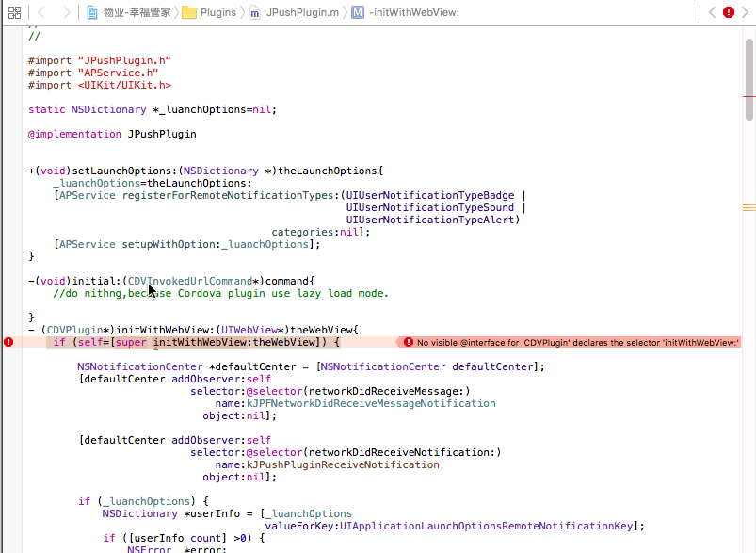
Task: Click the red error marker on the scrollbar
Action: [748, 96]
